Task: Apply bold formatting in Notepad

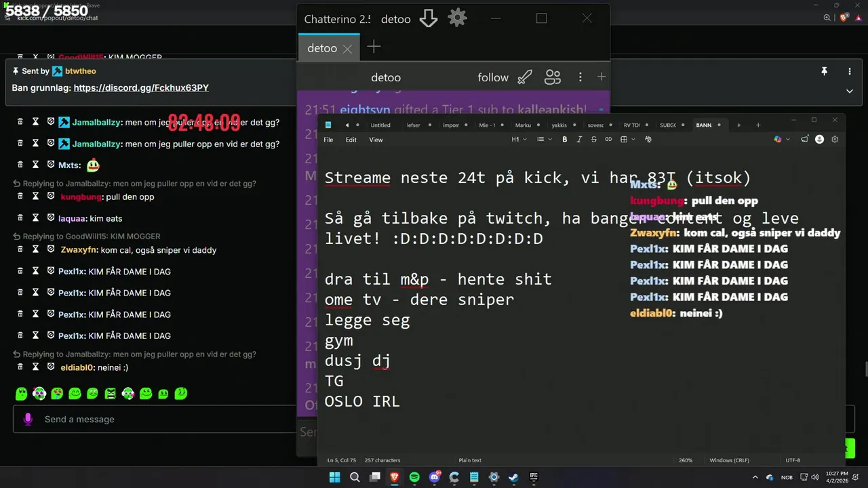Action: tap(564, 140)
